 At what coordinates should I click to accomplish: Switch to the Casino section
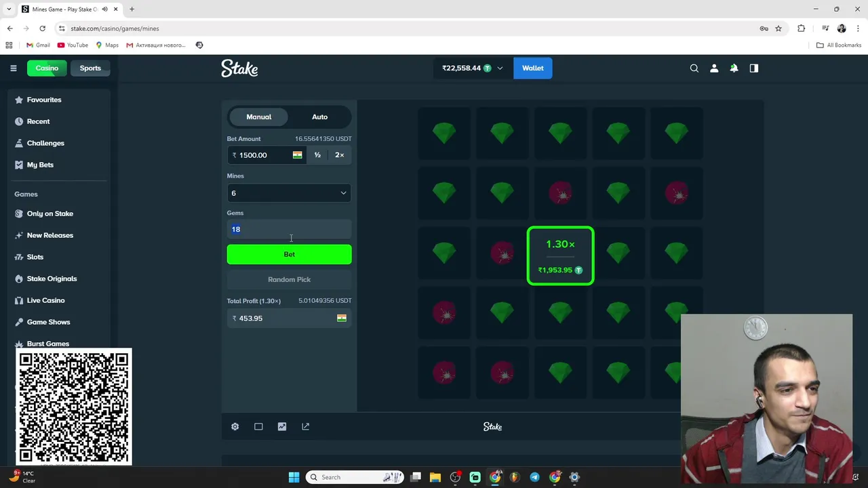[47, 68]
